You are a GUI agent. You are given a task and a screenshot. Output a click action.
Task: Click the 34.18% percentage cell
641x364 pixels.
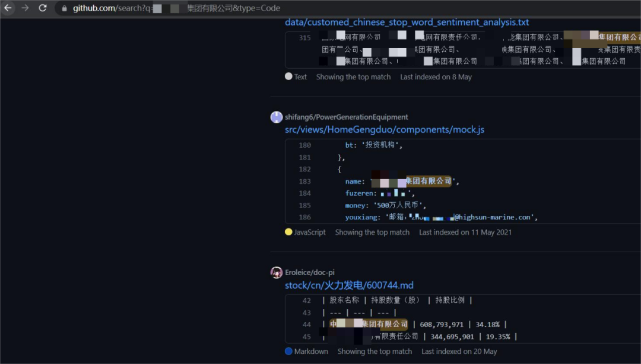coord(487,324)
